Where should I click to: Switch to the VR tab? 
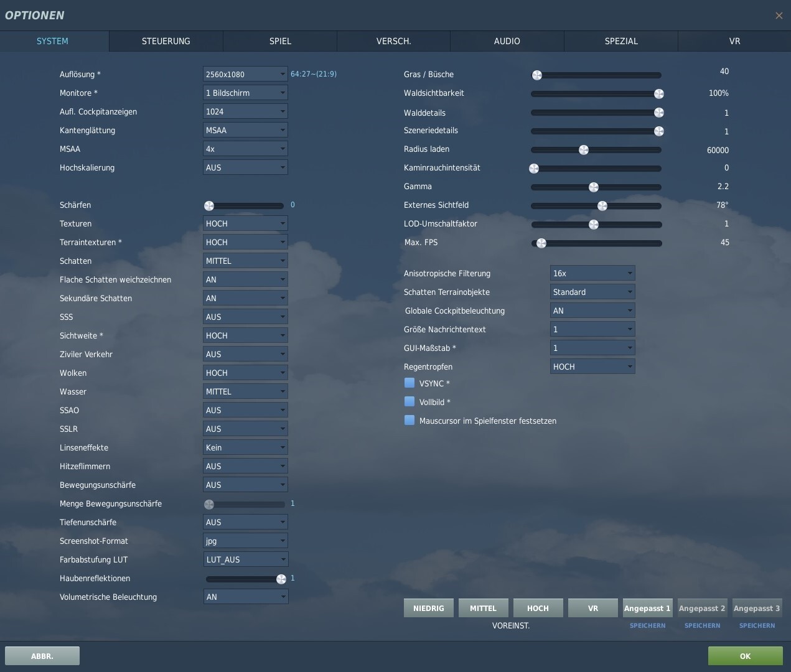tap(734, 41)
